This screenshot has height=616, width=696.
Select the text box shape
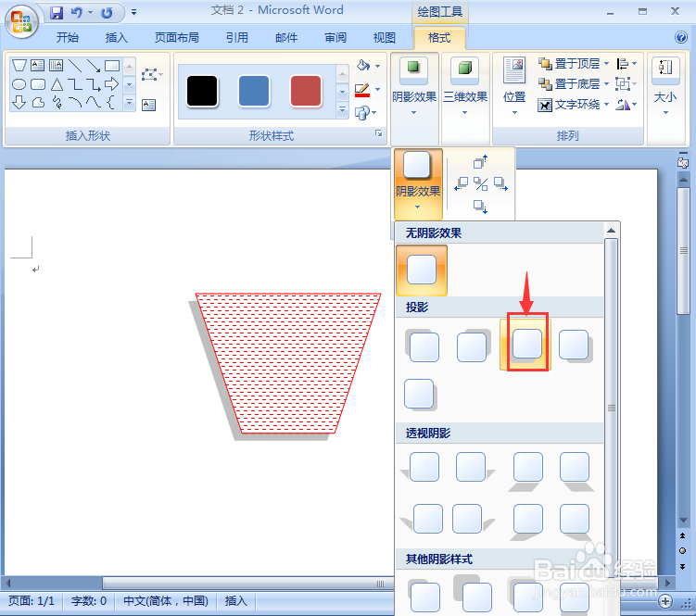(x=38, y=66)
